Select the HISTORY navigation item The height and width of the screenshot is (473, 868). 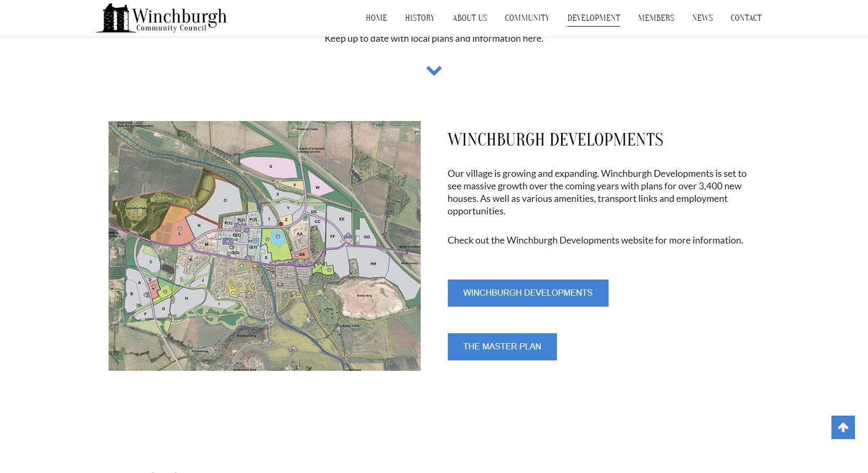click(x=420, y=17)
